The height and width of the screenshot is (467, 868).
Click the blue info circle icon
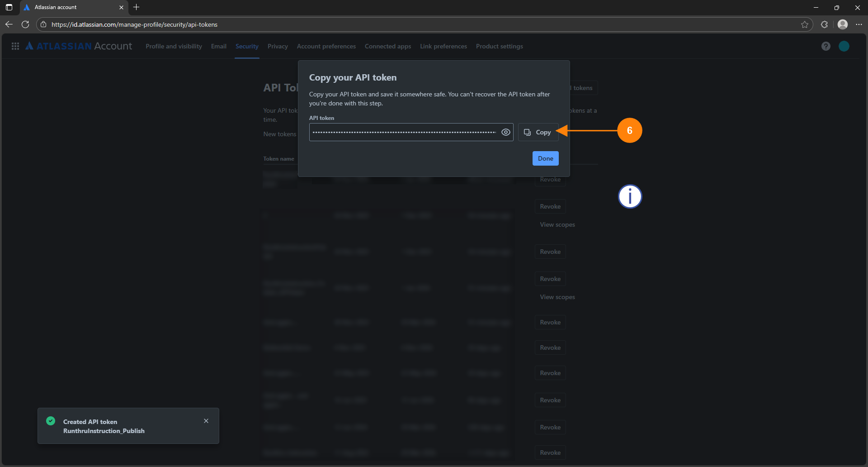(x=630, y=196)
